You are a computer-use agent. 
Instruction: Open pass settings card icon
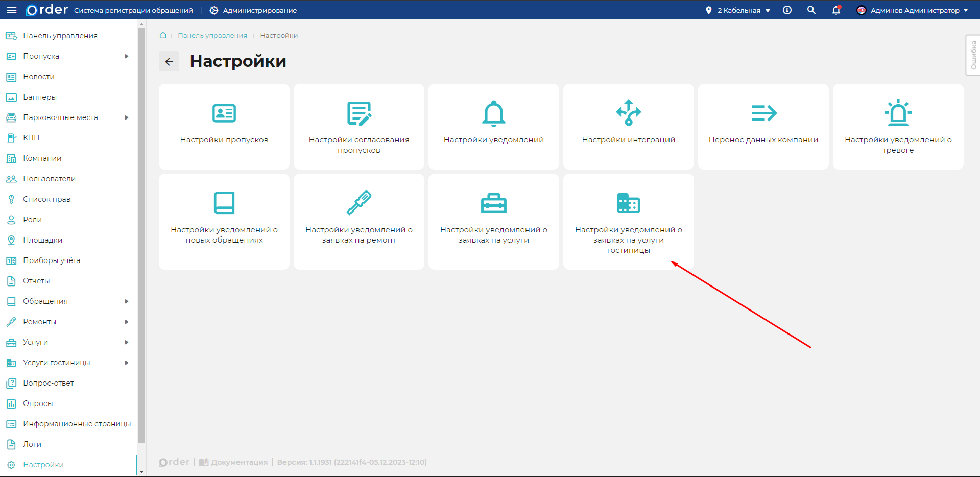coord(224,113)
